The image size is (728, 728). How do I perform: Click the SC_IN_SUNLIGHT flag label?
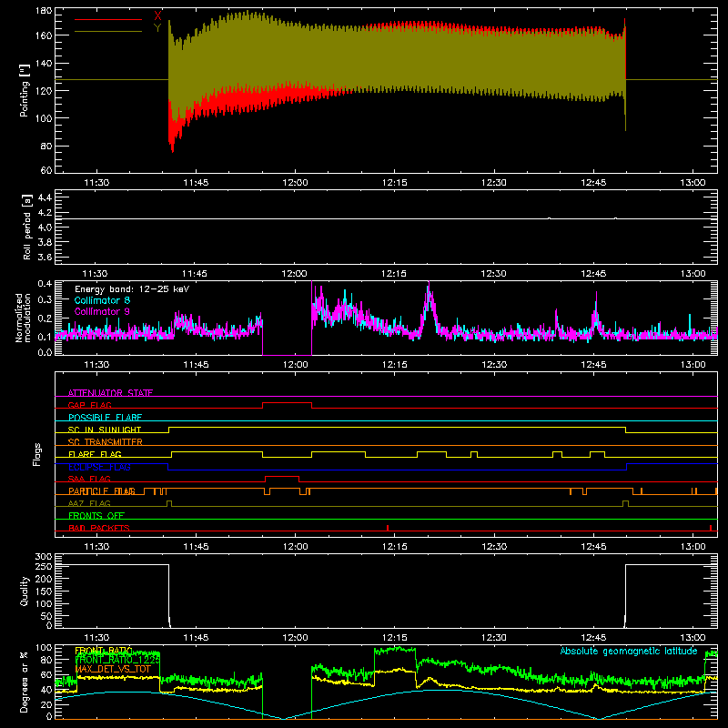pyautogui.click(x=105, y=430)
